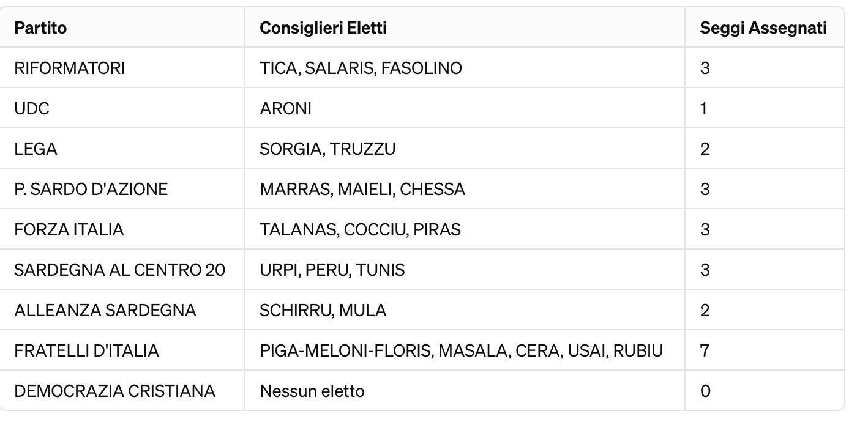The height and width of the screenshot is (422, 868).
Task: Select the UDC party cell
Action: pos(31,109)
